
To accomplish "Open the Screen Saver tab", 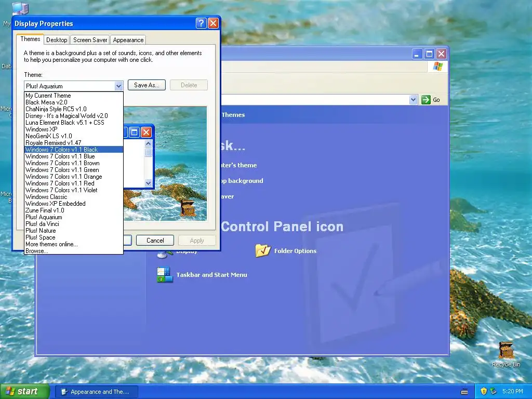I will click(x=90, y=39).
